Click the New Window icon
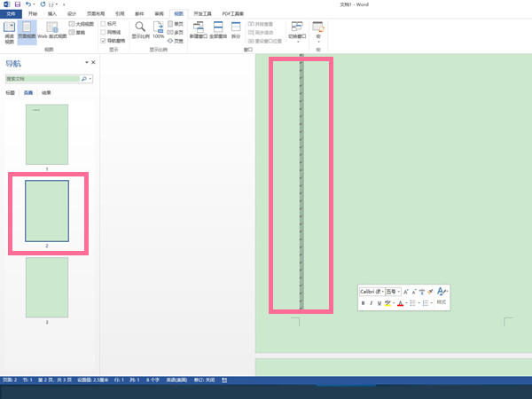The image size is (532, 399). click(x=198, y=30)
